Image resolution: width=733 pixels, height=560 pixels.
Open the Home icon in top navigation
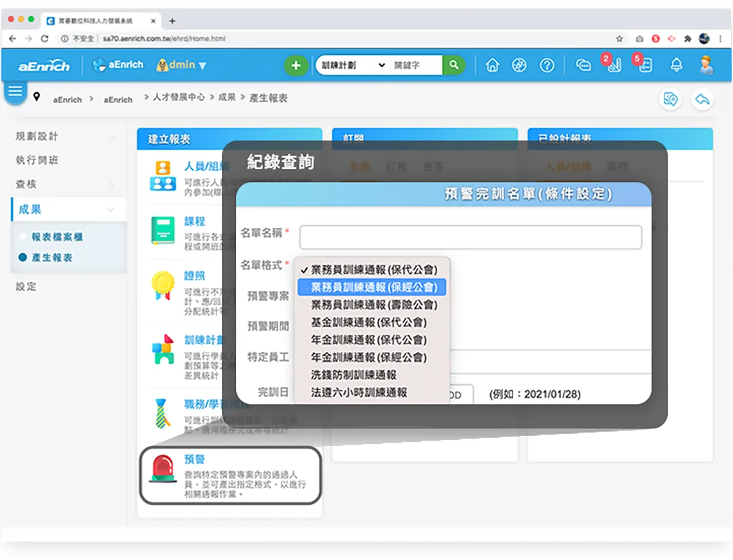tap(492, 65)
